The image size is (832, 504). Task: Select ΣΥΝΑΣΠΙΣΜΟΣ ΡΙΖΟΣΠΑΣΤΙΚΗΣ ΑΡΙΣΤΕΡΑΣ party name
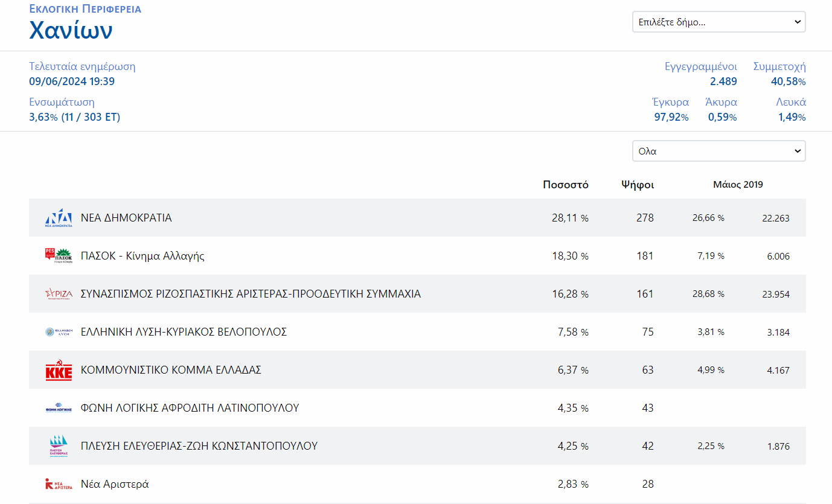(251, 294)
